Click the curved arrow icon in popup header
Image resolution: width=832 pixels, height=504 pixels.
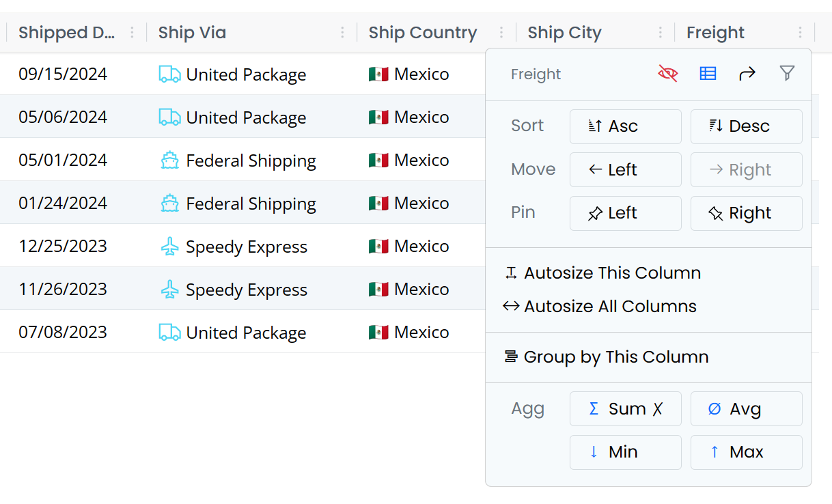pos(747,74)
